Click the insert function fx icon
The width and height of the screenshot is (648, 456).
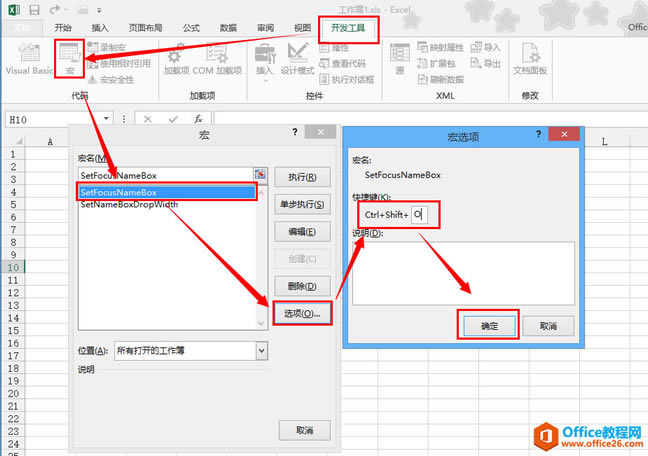198,119
